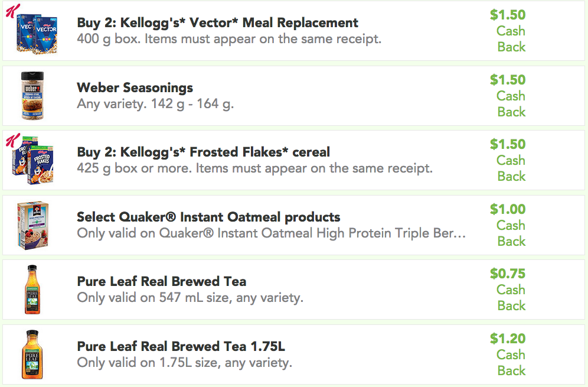Click the Weber seasoning bottle image

tap(32, 96)
